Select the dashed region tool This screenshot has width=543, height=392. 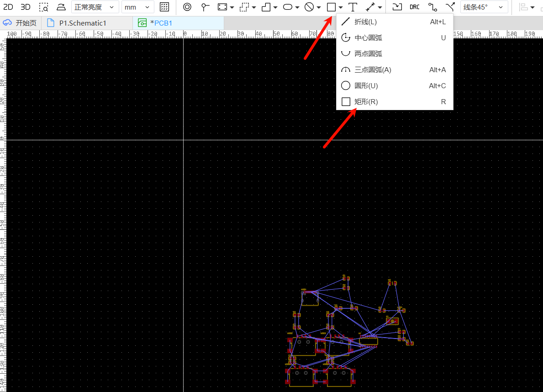pos(244,7)
